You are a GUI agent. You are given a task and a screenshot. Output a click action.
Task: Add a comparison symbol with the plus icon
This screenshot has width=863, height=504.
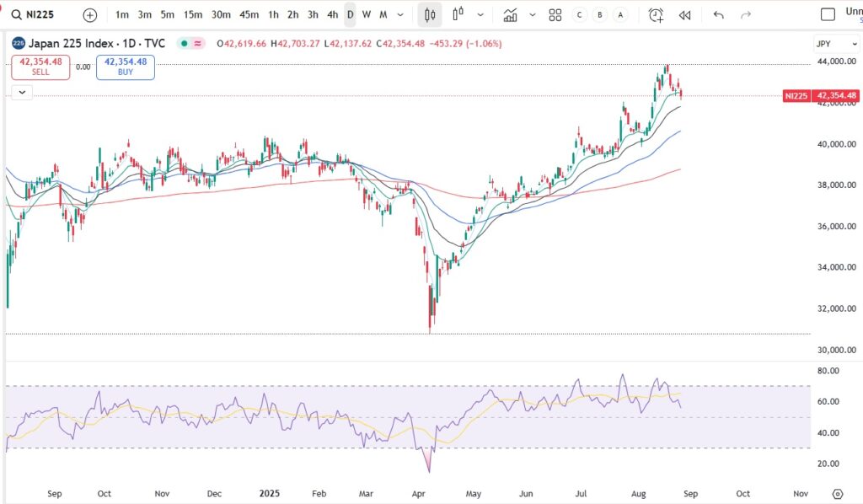click(88, 14)
